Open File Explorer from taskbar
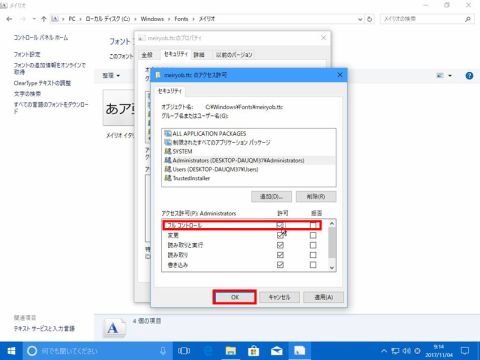Image resolution: width=480 pixels, height=360 pixels. 231,351
